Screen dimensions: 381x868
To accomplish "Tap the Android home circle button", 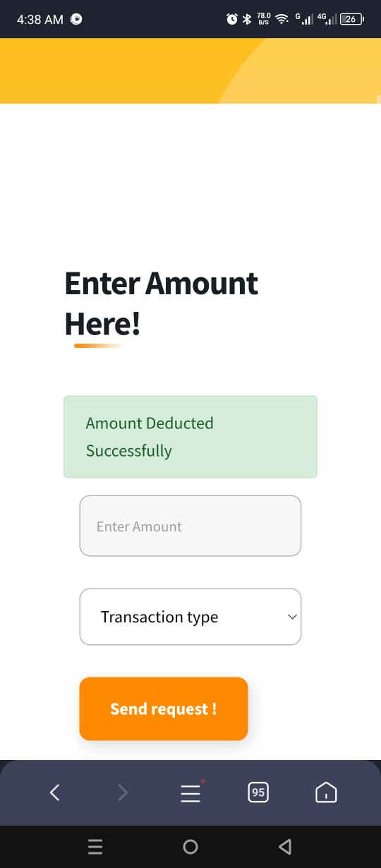I will pos(190,846).
